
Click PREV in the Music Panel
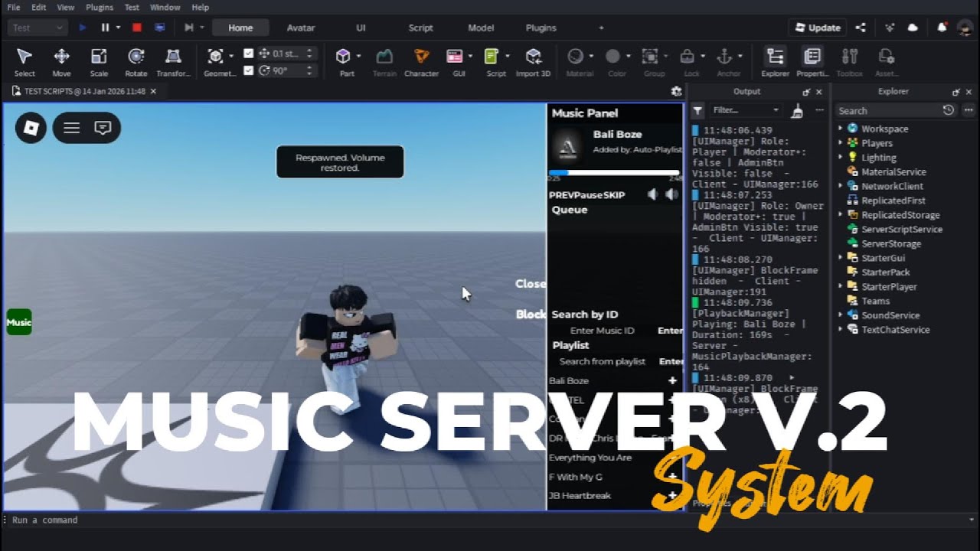[x=560, y=195]
